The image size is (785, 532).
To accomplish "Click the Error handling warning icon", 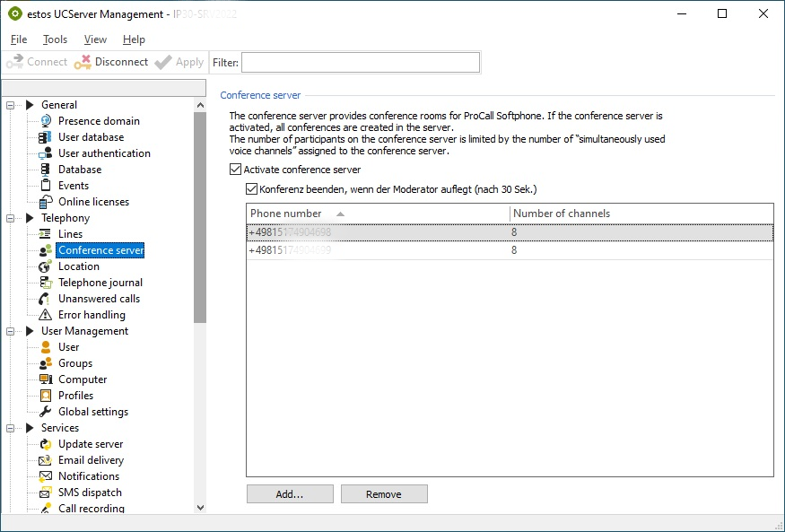I will [46, 315].
